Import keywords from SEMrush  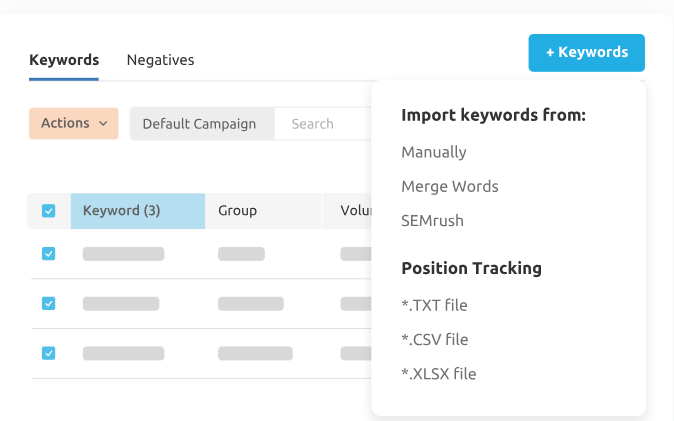click(x=432, y=221)
